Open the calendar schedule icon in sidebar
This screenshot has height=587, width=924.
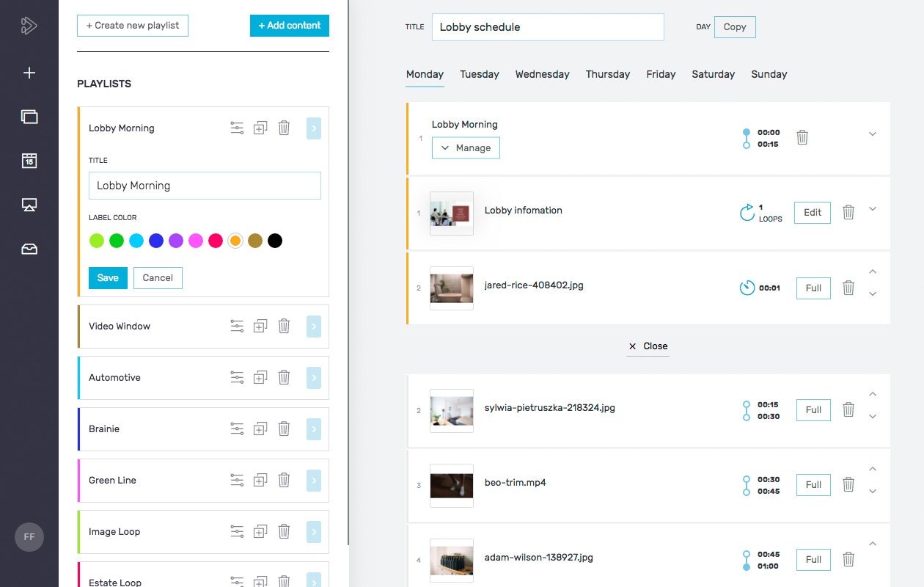[29, 161]
